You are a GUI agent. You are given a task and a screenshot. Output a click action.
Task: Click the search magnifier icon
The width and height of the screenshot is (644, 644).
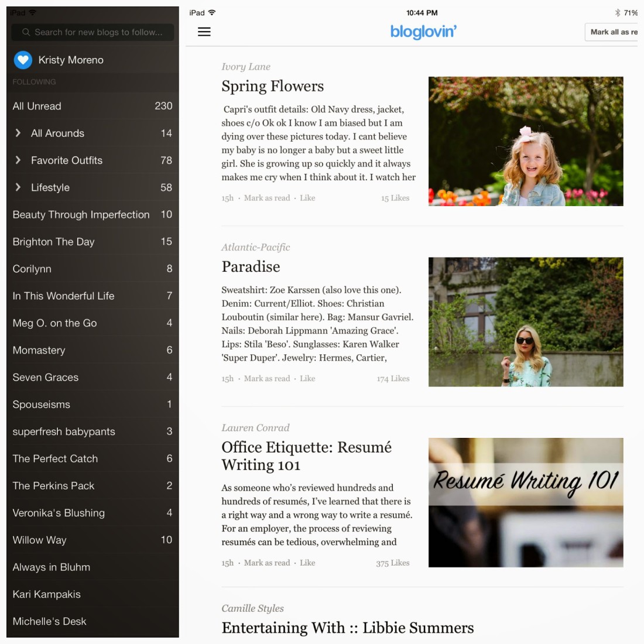click(26, 32)
